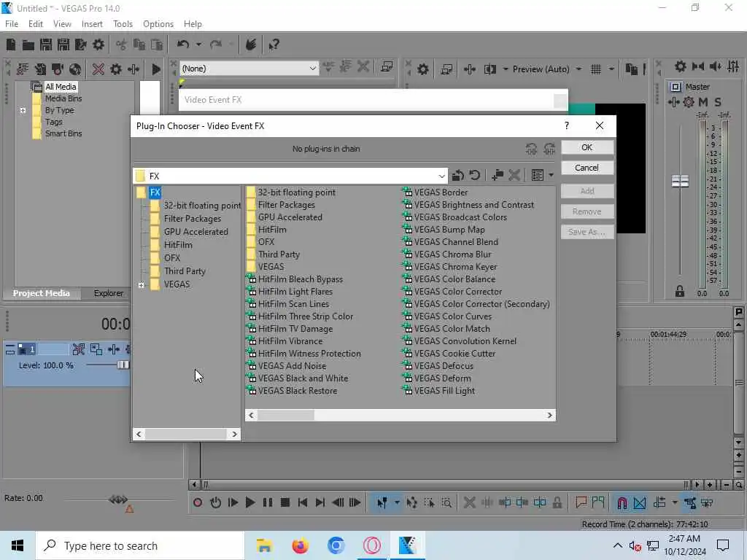Image resolution: width=747 pixels, height=560 pixels.
Task: Switch to the Project Media tab
Action: (x=42, y=293)
